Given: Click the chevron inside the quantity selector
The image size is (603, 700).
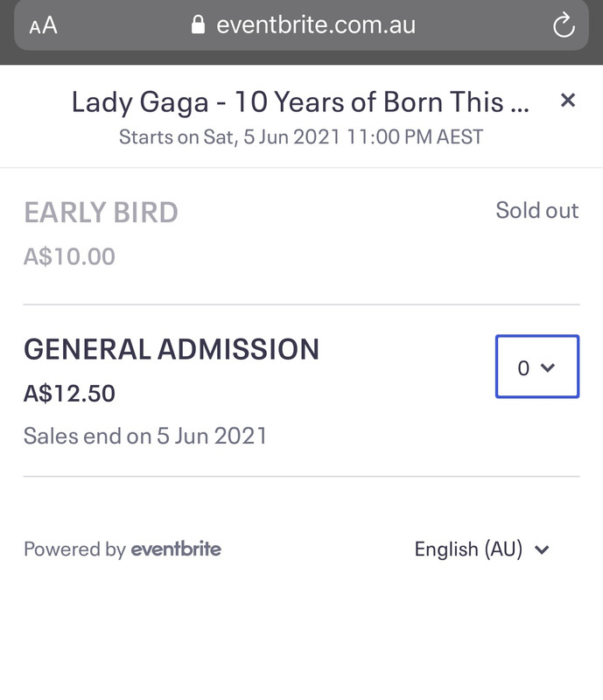Looking at the screenshot, I should point(548,367).
